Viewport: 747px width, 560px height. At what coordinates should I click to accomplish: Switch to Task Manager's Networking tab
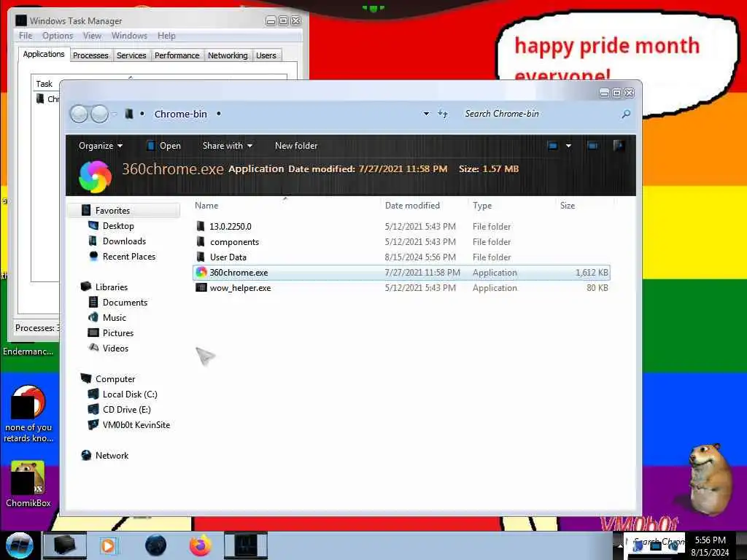pyautogui.click(x=228, y=55)
